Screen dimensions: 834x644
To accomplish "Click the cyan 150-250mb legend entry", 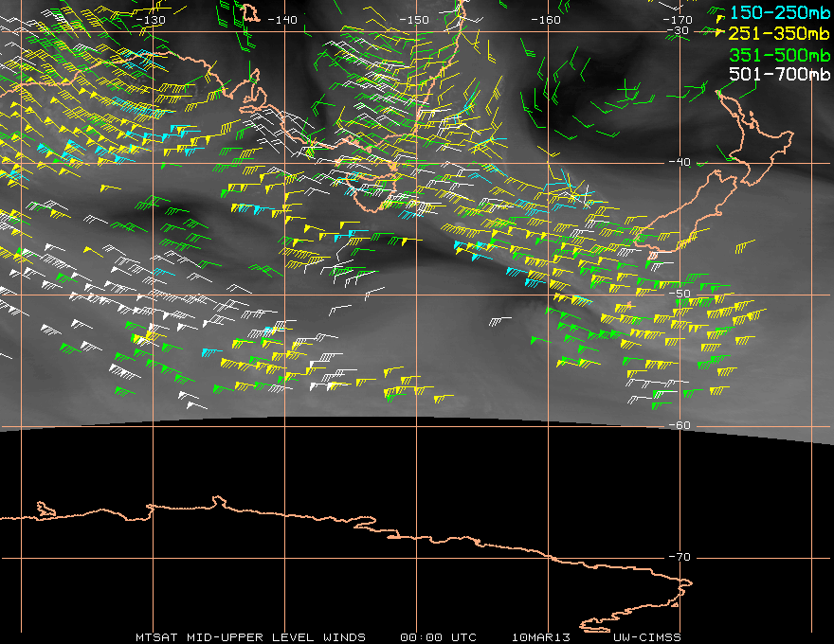I will [779, 12].
